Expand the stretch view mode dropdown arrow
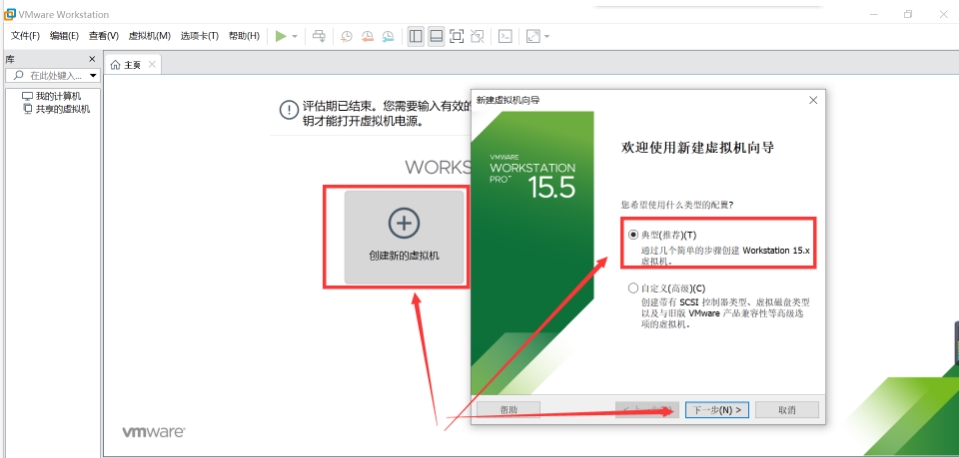959x458 pixels. coord(547,37)
